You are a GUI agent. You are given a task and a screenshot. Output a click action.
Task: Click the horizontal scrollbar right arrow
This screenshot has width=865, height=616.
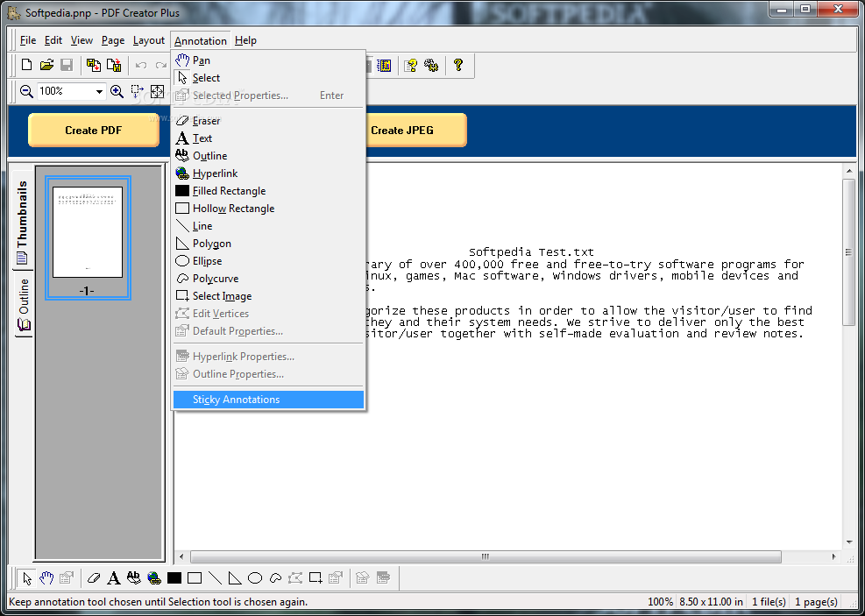pyautogui.click(x=834, y=556)
